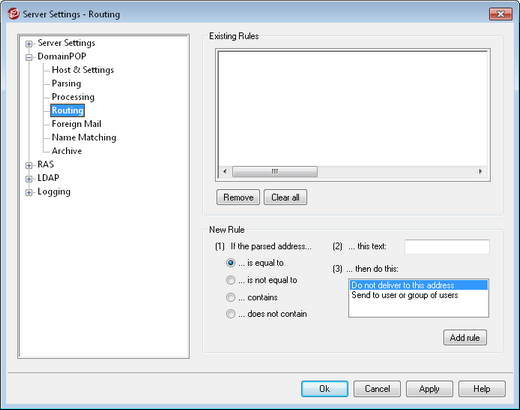Expand the Server Settings tree node
This screenshot has height=410, width=520.
point(29,44)
